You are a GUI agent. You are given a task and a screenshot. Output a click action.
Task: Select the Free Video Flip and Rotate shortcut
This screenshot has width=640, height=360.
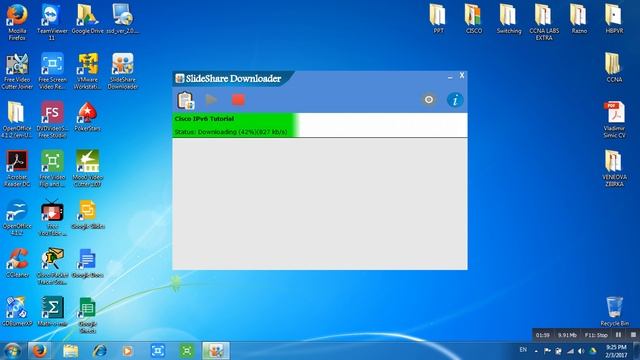[52, 169]
